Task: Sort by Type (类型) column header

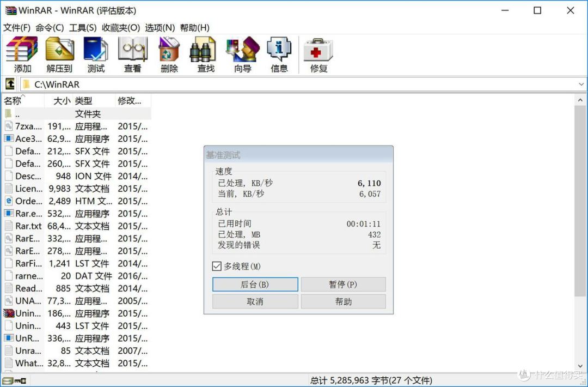Action: 94,101
